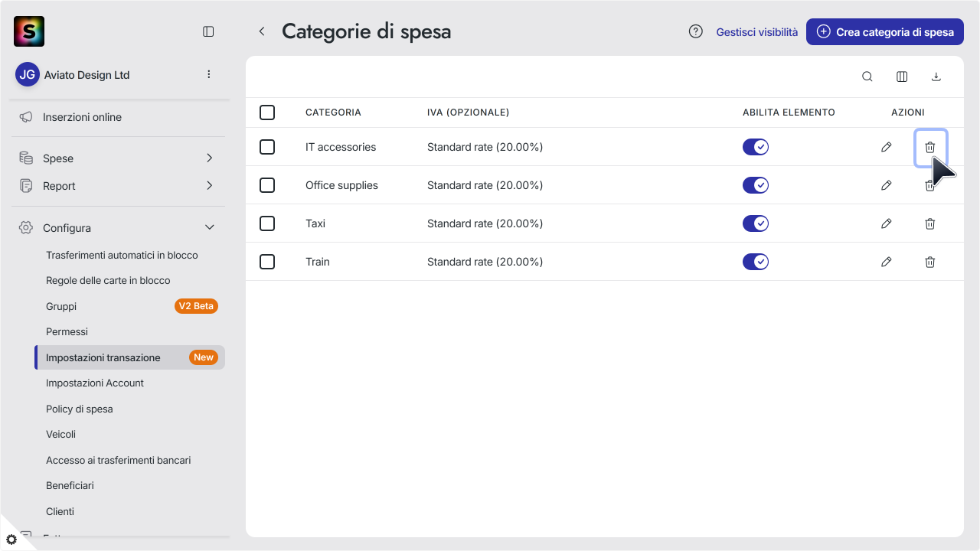Click the colorful S app logo
This screenshot has height=551, width=980.
[29, 31]
